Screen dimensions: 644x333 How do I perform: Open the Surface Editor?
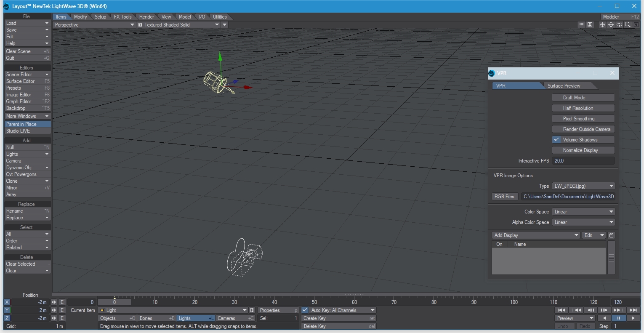(27, 81)
